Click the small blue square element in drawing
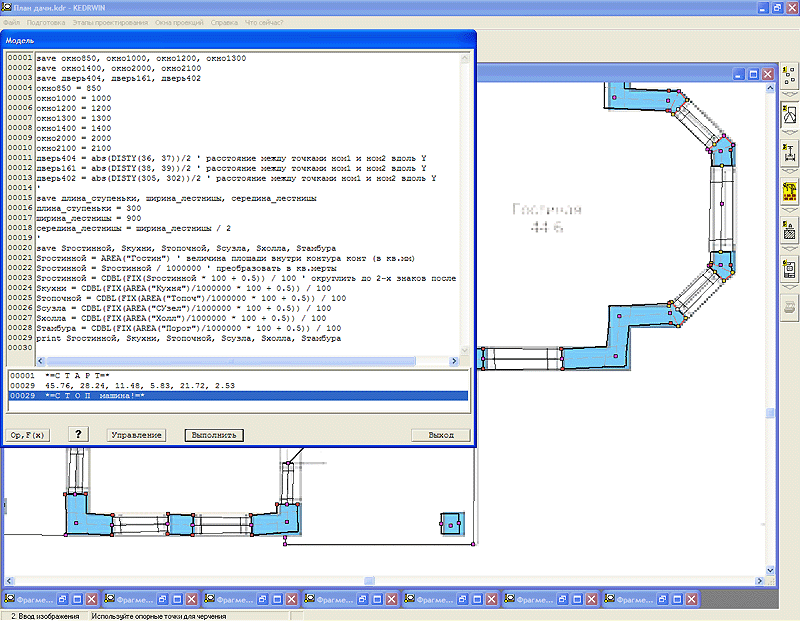Screen dimensions: 800x621 click(452, 524)
